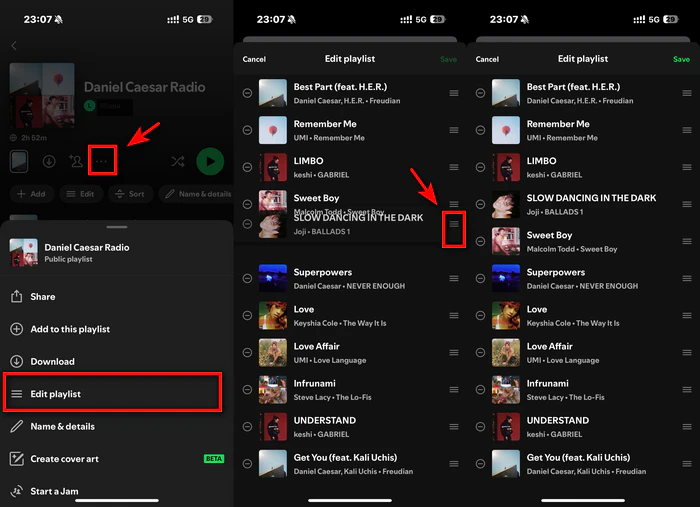
Task: Remove Superpowers in the right screen list
Action: (480, 278)
